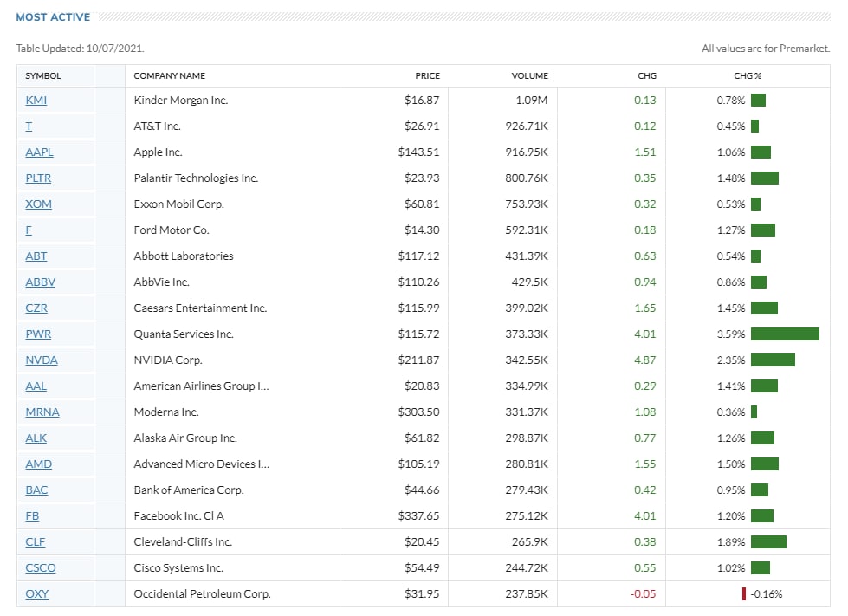The height and width of the screenshot is (616, 848).
Task: Open the CSCO symbol link
Action: [x=41, y=567]
